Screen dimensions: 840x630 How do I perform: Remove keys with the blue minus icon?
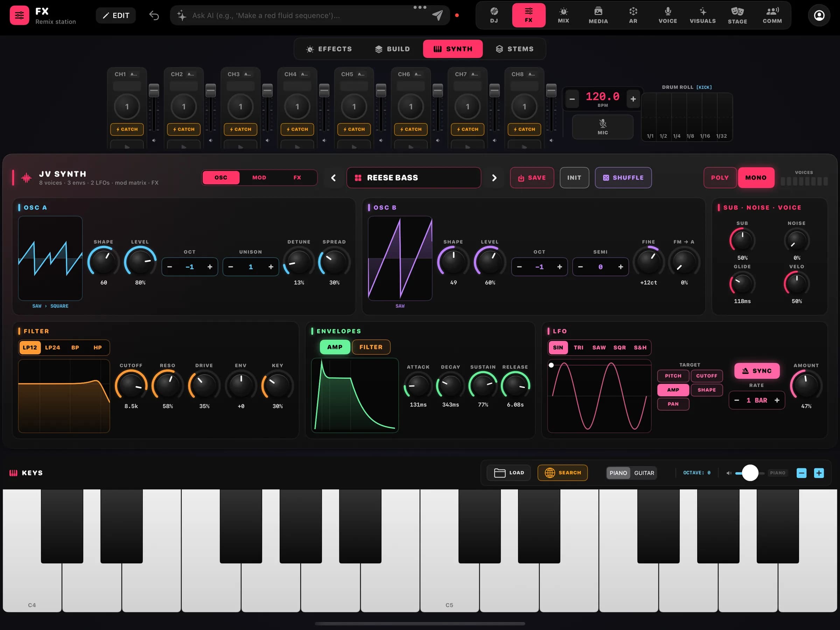pos(801,473)
